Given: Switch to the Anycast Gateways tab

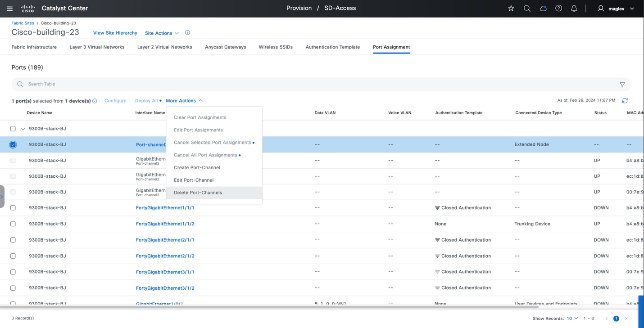Looking at the screenshot, I should coord(225,47).
